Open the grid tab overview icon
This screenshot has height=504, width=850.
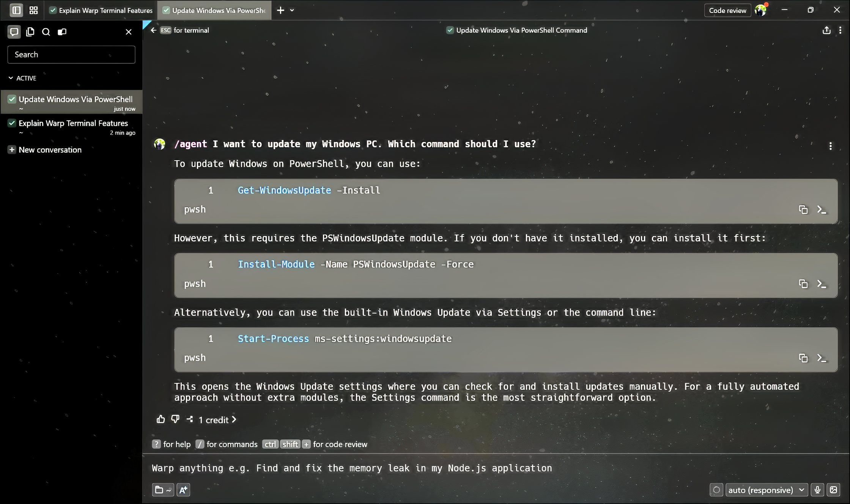click(33, 10)
